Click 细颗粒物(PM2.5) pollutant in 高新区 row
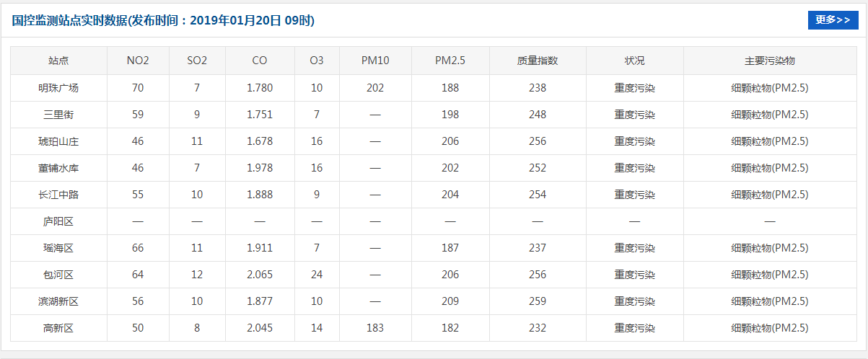 point(770,328)
